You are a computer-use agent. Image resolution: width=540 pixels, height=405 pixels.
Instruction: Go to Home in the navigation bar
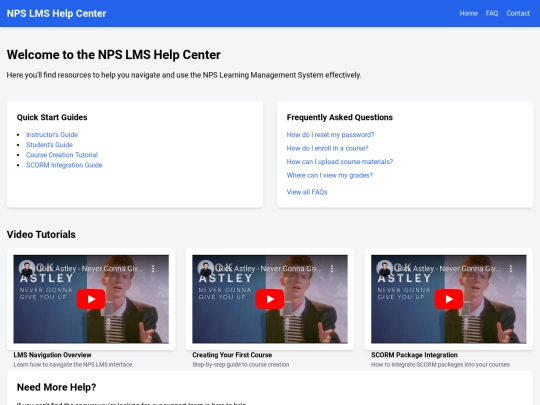468,13
